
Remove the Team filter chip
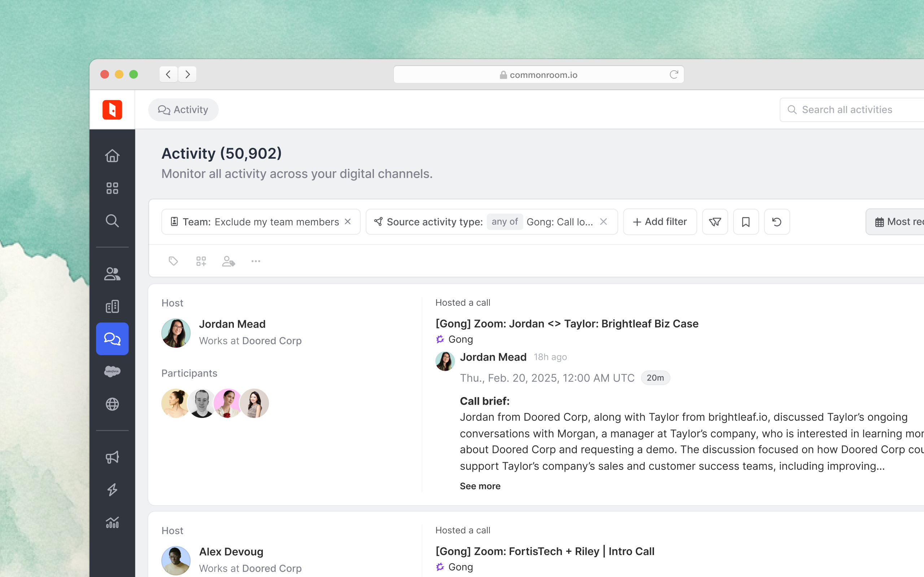coord(348,222)
